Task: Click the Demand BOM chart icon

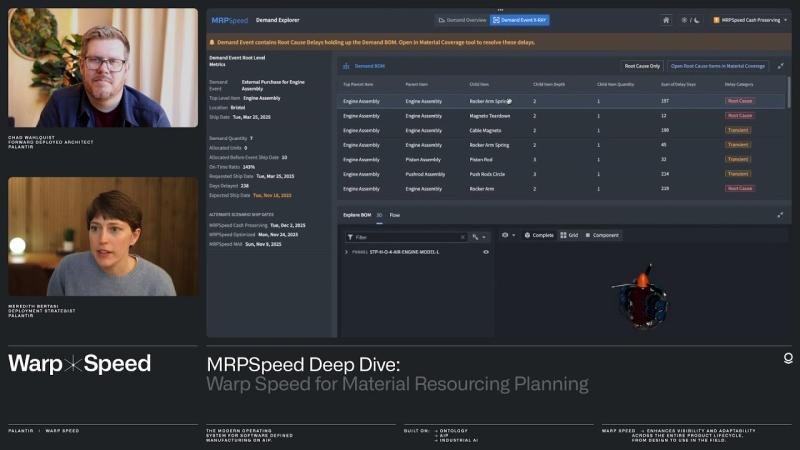Action: (x=346, y=66)
